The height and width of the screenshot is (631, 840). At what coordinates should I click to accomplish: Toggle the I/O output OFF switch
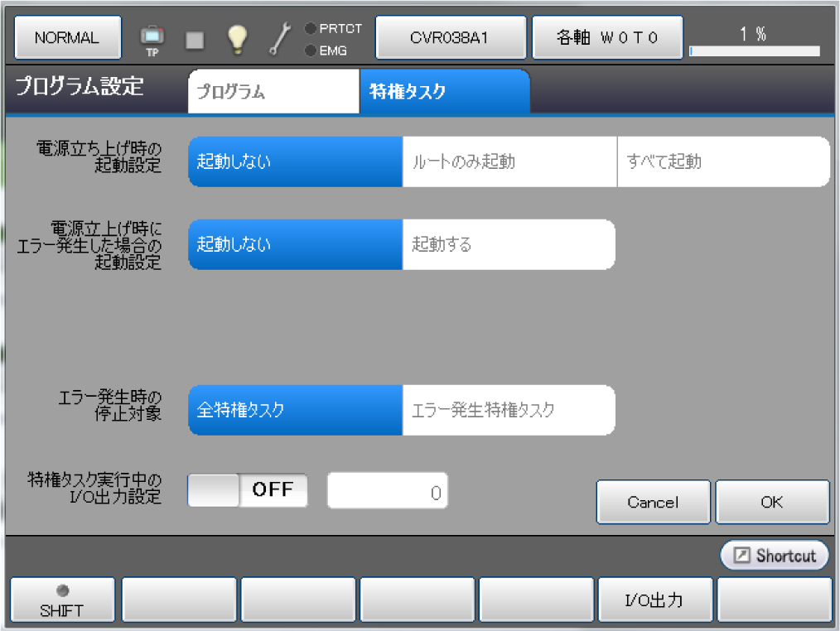click(x=248, y=490)
